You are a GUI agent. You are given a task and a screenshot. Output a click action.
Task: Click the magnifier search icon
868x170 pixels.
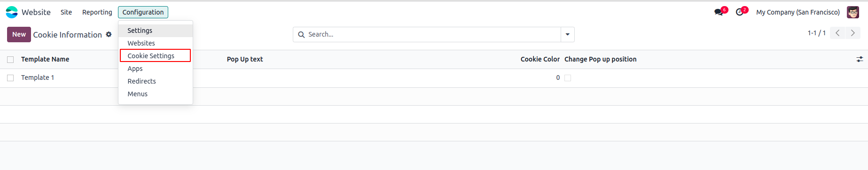[x=301, y=35]
